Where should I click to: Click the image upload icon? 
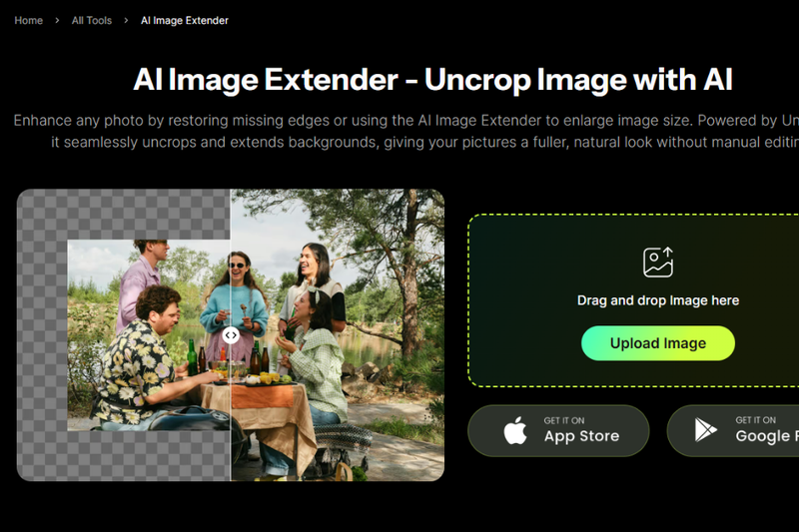(658, 263)
